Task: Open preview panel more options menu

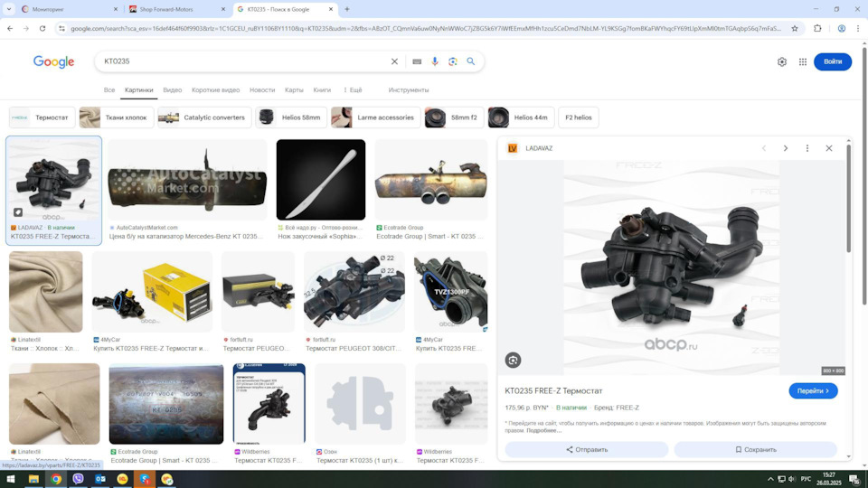Action: pyautogui.click(x=807, y=148)
